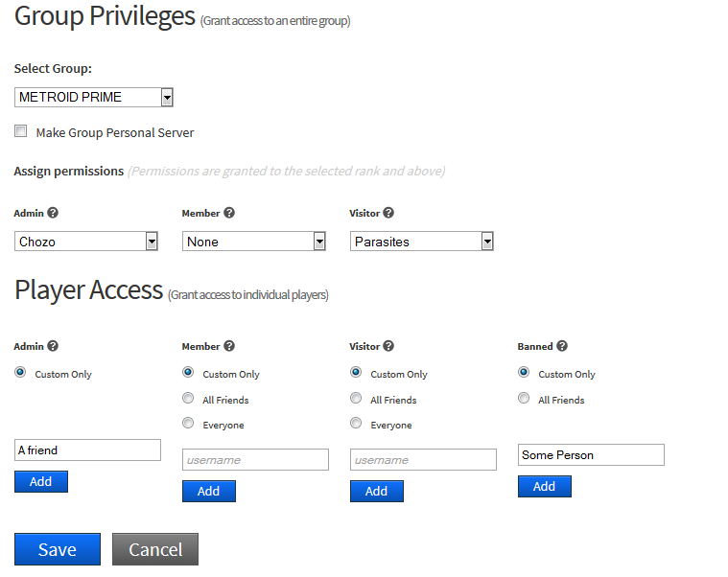Open help icon beside Player Access Admin
The height and width of the screenshot is (577, 728).
53,346
